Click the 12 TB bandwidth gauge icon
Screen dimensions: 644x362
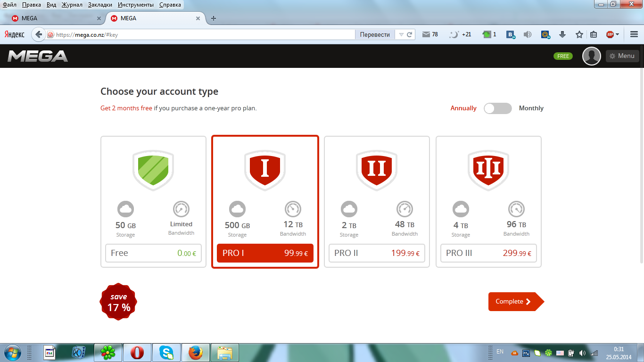pyautogui.click(x=293, y=209)
